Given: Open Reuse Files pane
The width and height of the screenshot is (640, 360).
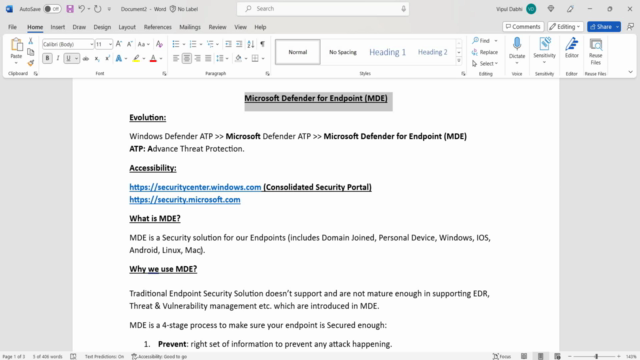Looking at the screenshot, I should tap(596, 51).
